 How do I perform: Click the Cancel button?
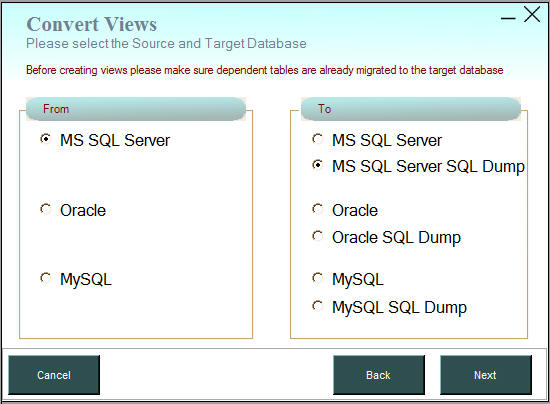[x=54, y=375]
